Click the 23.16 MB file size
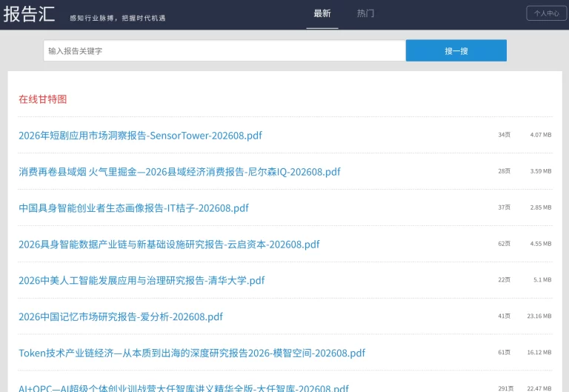569x392 pixels. [539, 316]
